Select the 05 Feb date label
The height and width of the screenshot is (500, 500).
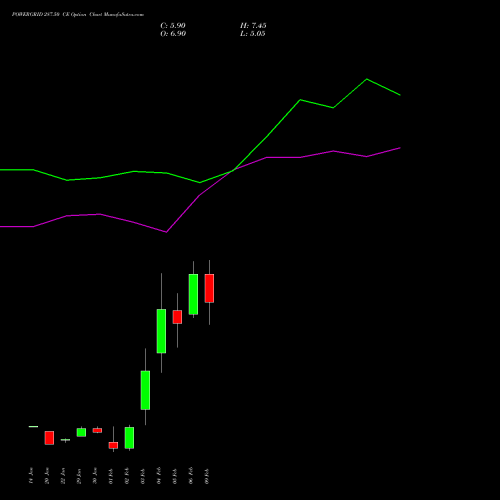175,476
